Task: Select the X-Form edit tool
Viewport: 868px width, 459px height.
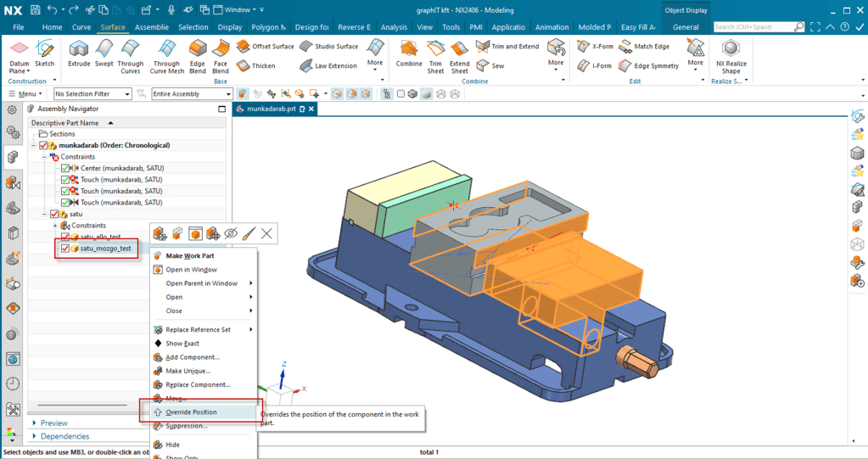Action: [x=596, y=47]
